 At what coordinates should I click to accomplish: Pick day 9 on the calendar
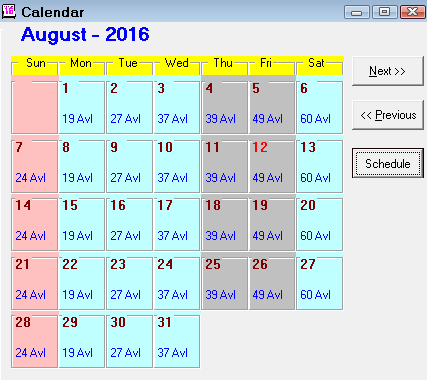coord(129,166)
